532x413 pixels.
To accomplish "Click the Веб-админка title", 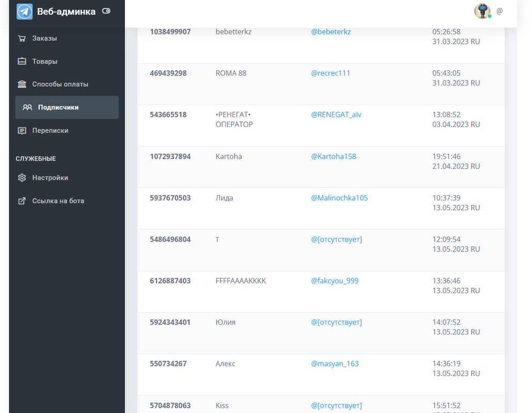I will (66, 11).
